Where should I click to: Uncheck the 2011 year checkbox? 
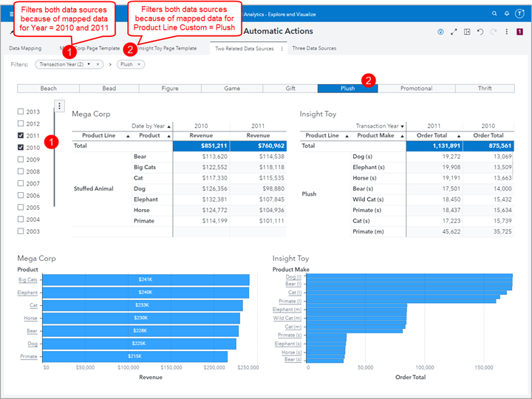tap(21, 135)
